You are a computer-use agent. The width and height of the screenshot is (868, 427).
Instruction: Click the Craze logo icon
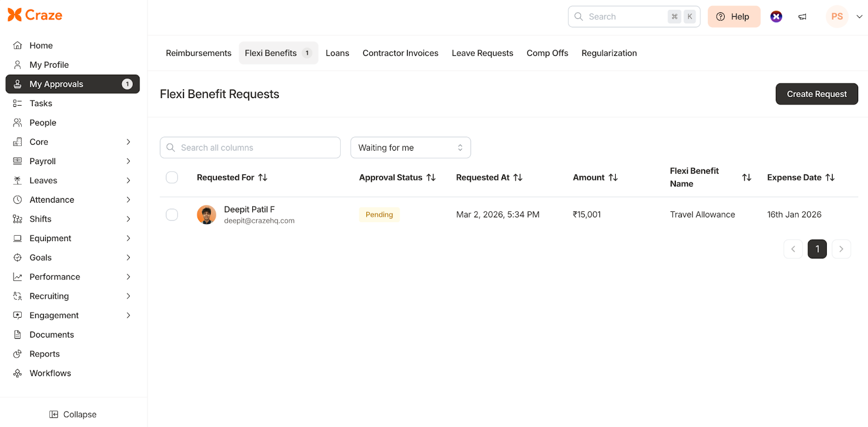15,15
